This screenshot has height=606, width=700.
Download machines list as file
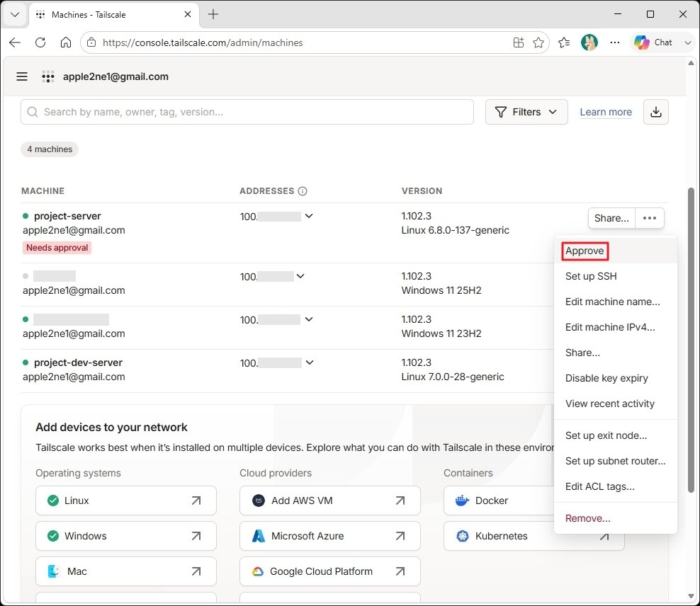(655, 112)
